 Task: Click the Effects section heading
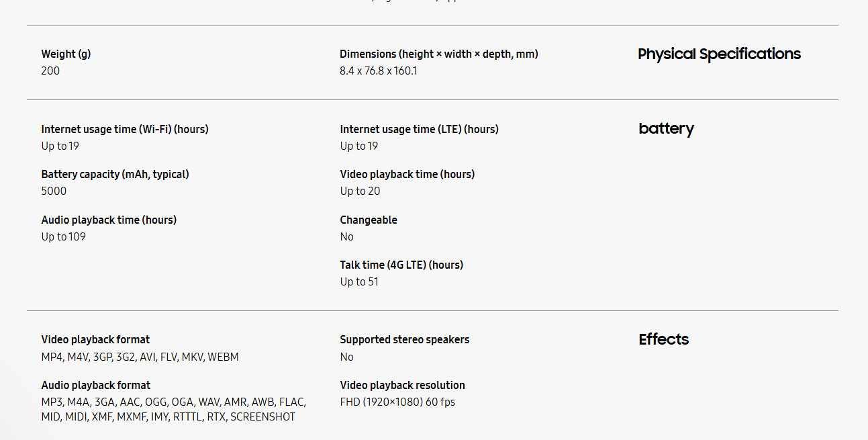click(x=663, y=339)
